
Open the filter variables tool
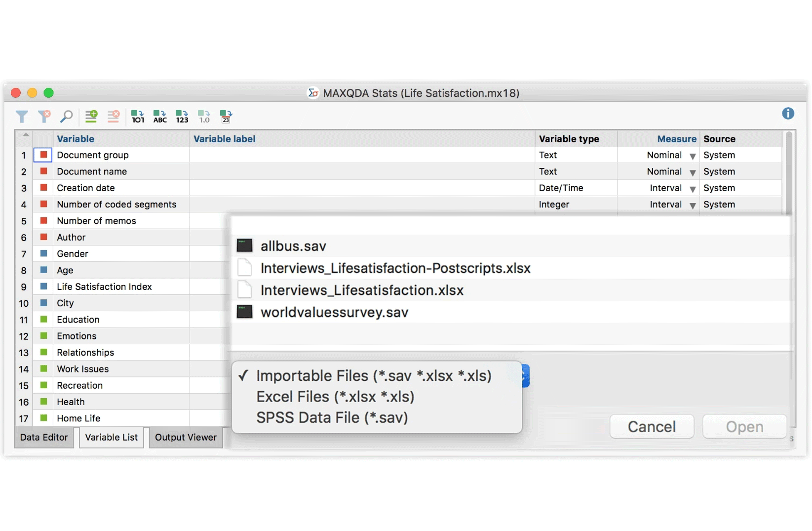pyautogui.click(x=22, y=117)
